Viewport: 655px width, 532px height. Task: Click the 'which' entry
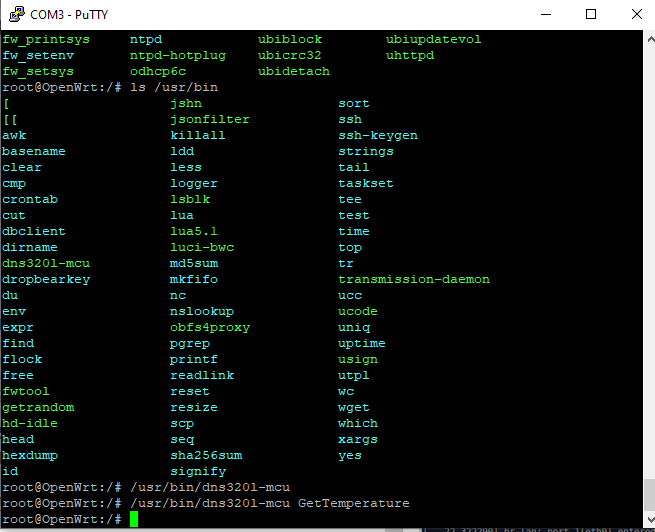pyautogui.click(x=358, y=423)
